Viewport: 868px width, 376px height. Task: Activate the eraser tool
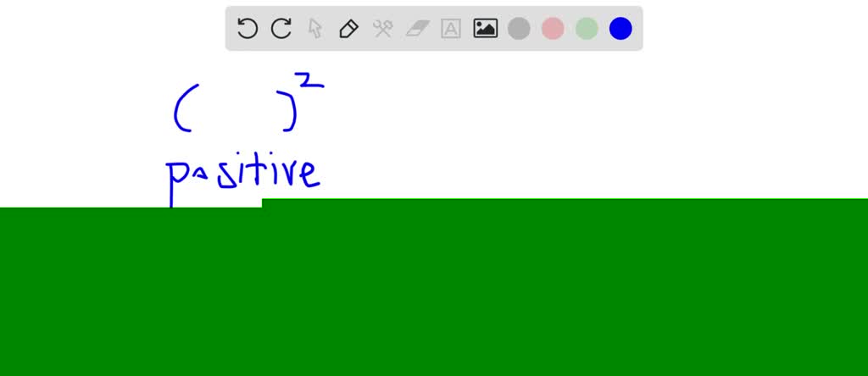point(417,28)
